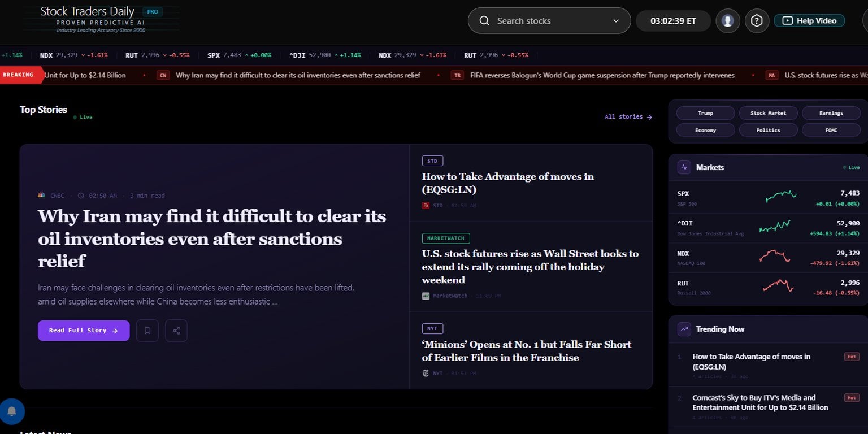
Task: Open the RUT Russell 2000 row in Markets
Action: (x=768, y=288)
